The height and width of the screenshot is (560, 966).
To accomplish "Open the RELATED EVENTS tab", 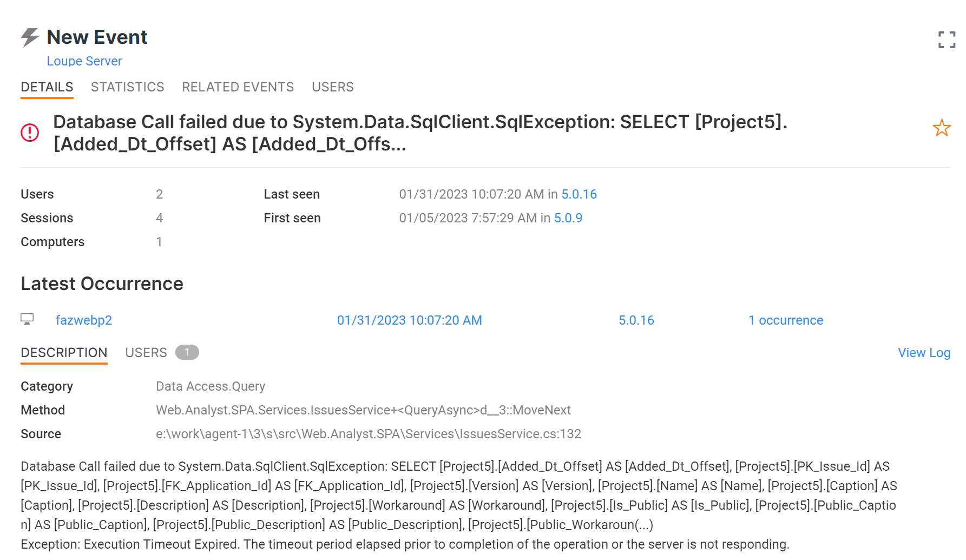I will pyautogui.click(x=238, y=87).
